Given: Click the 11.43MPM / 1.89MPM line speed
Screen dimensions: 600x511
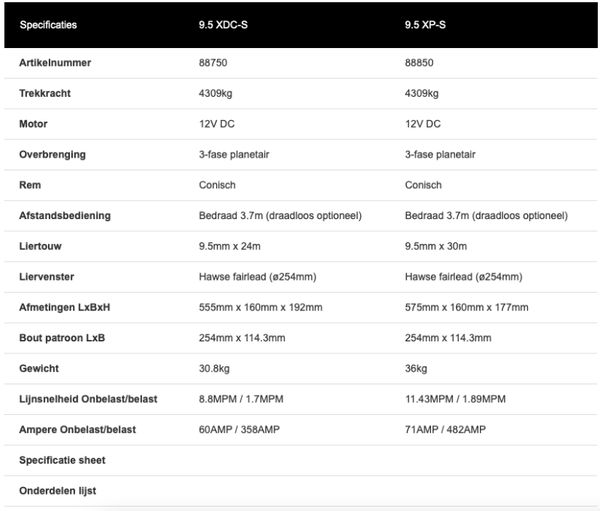Looking at the screenshot, I should click(x=455, y=399).
